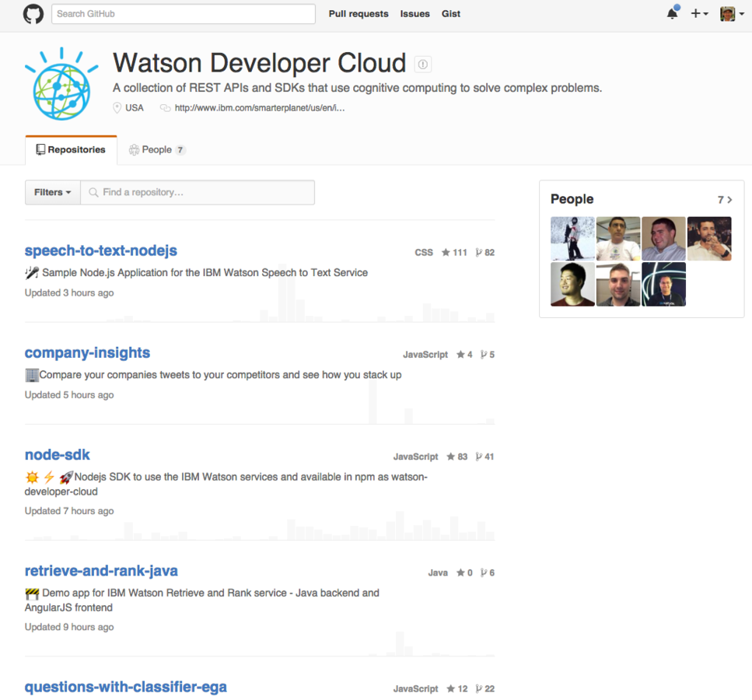The image size is (752, 700).
Task: View forks of speech-to-text-nodejs (82)
Action: (x=484, y=252)
